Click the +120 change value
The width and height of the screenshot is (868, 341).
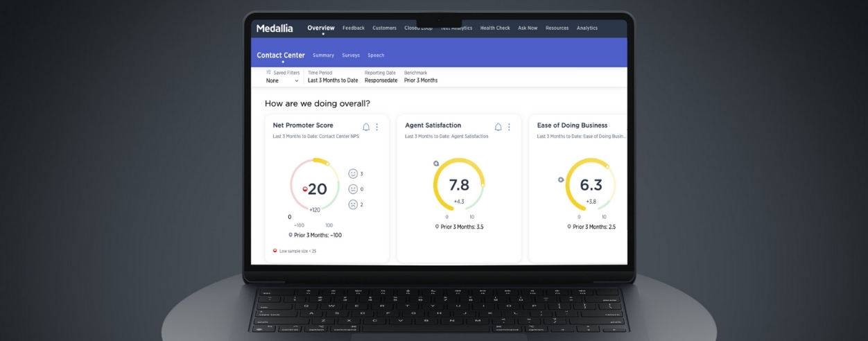tap(315, 209)
